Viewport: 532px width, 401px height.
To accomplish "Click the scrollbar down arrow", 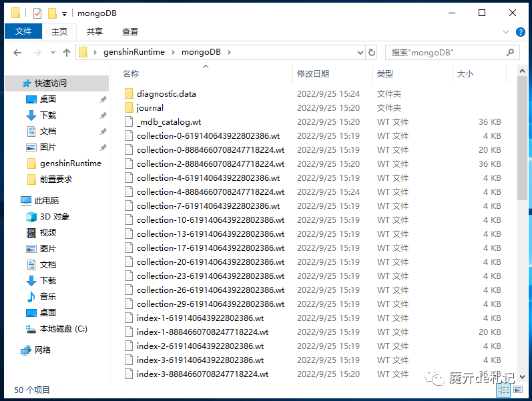I will [x=522, y=376].
